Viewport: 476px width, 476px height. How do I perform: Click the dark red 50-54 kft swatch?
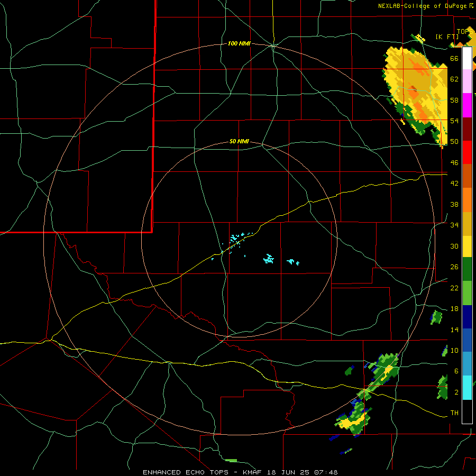[467, 129]
